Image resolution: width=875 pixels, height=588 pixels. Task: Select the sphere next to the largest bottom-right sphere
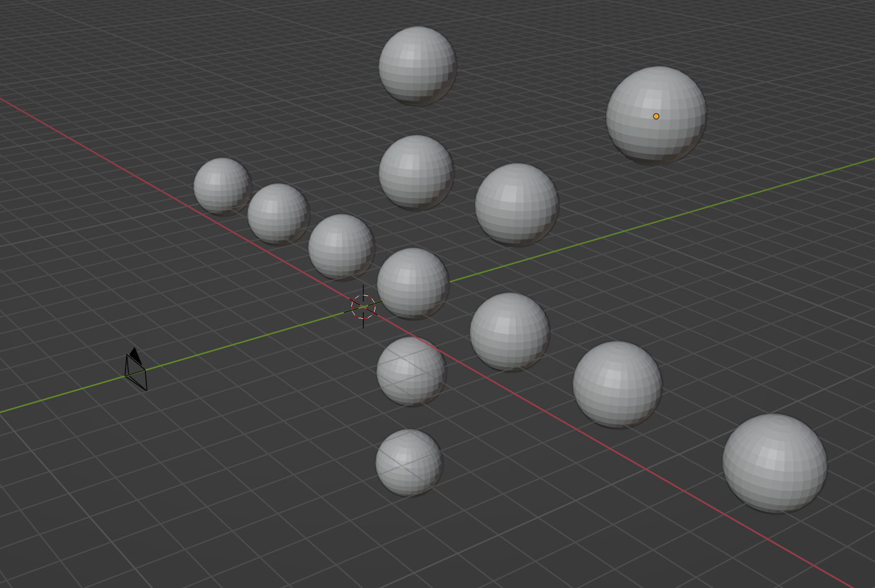tap(617, 384)
